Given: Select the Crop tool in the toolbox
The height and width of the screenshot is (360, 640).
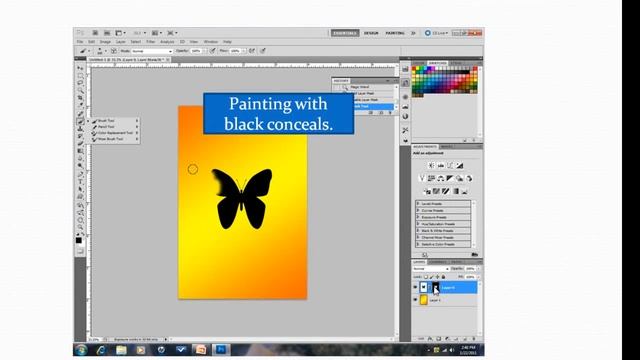Looking at the screenshot, I should click(80, 98).
